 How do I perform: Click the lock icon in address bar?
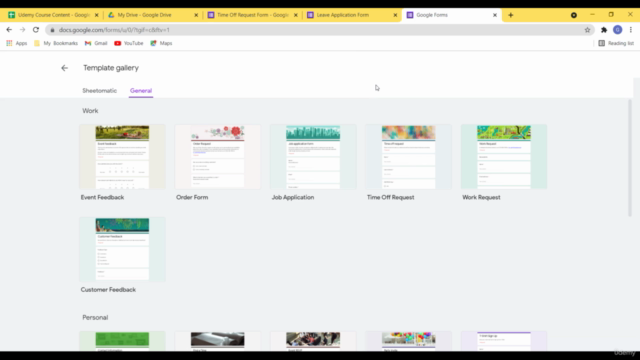point(52,30)
